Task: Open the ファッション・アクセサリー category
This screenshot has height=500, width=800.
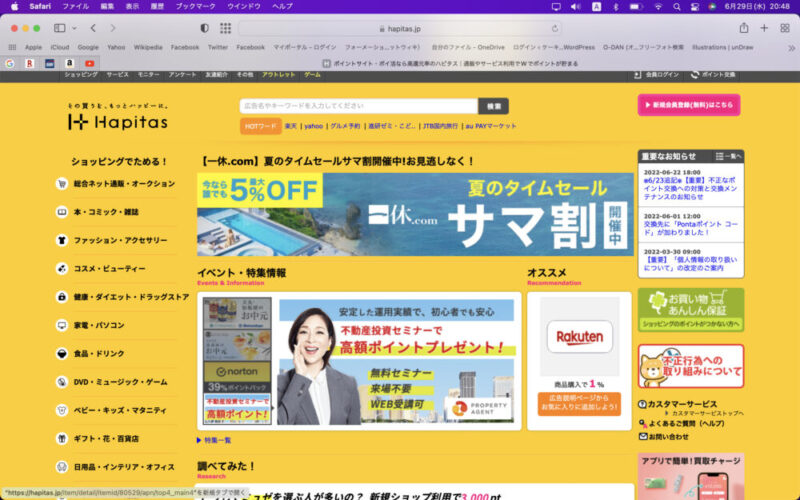Action: point(120,240)
